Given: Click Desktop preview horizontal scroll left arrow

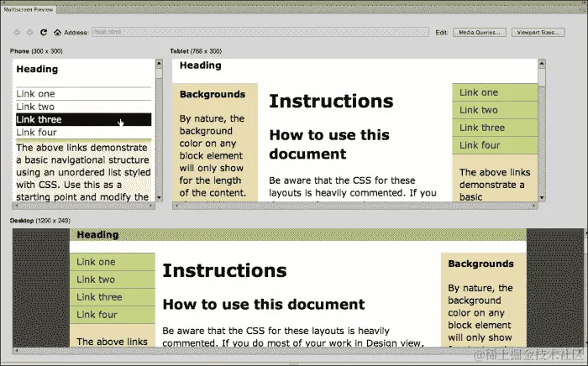Looking at the screenshot, I should [16, 351].
